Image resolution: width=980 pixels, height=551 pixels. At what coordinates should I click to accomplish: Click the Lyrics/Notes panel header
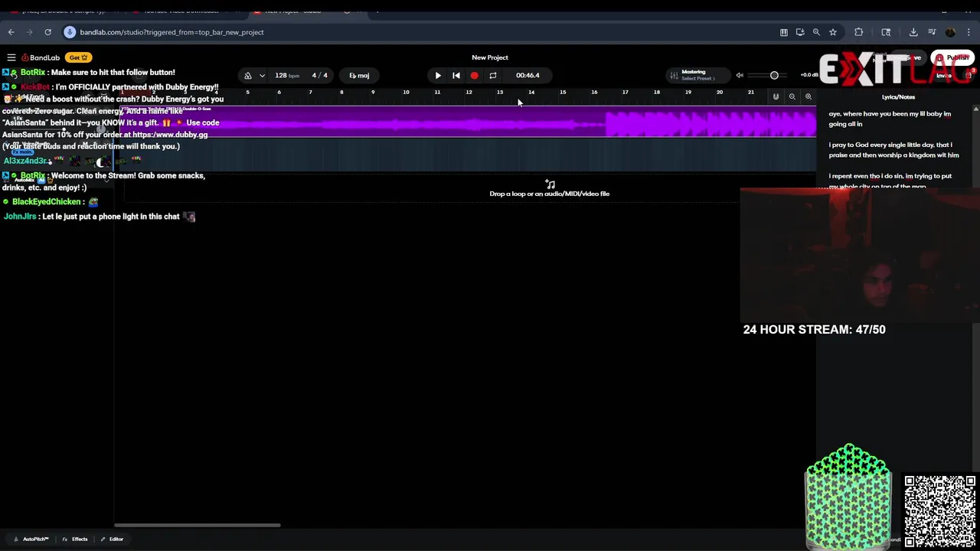[898, 97]
